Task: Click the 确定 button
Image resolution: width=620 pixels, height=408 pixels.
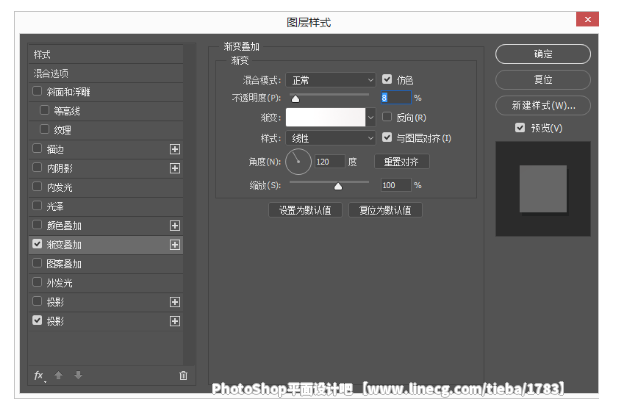Action: point(542,54)
